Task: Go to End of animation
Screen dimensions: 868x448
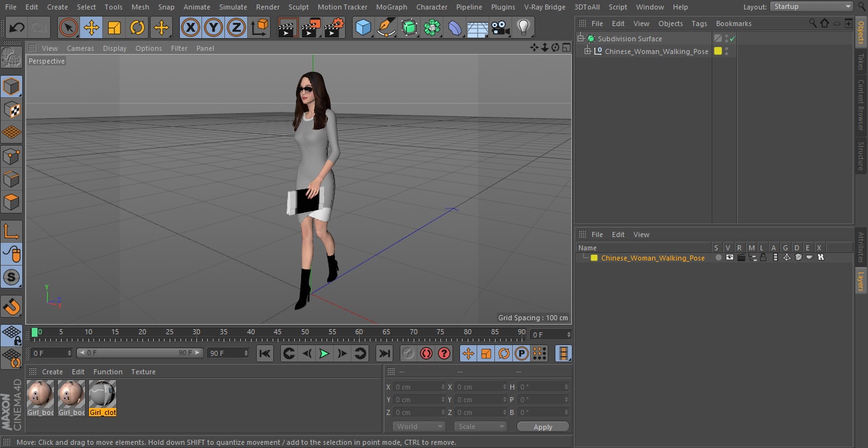Action: (x=384, y=353)
